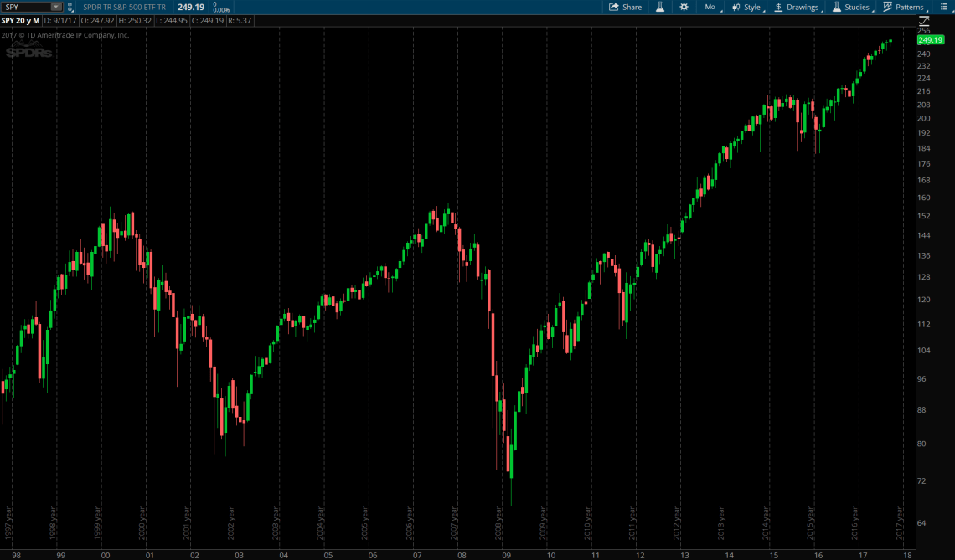Open chart settings with the gear icon
The height and width of the screenshot is (560, 955).
[684, 7]
